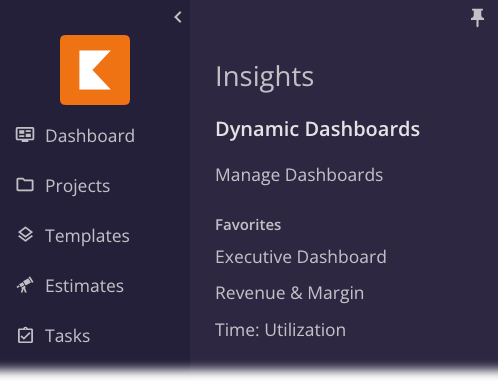Collapse the sidebar with the left chevron

click(178, 17)
